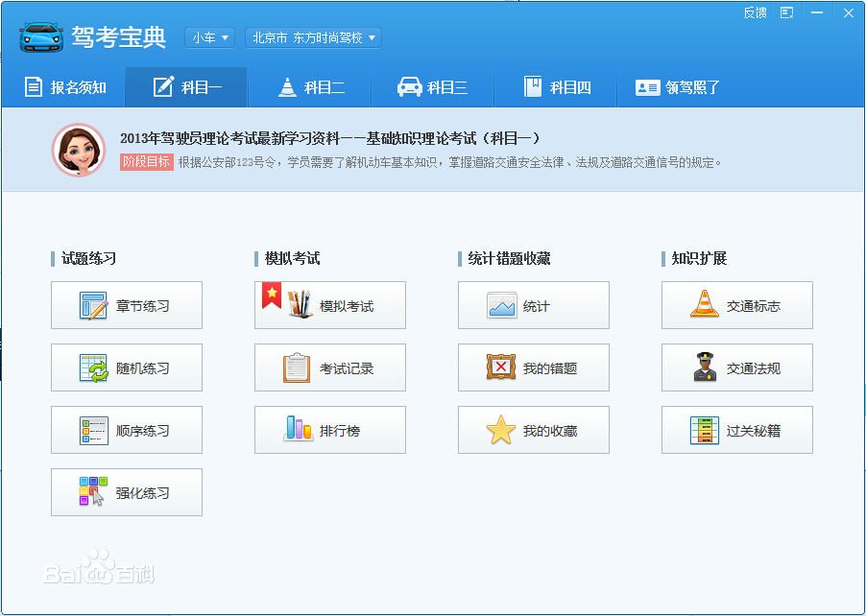The height and width of the screenshot is (616, 866).
Task: Begin a 模拟考试 mock exam
Action: 329,305
